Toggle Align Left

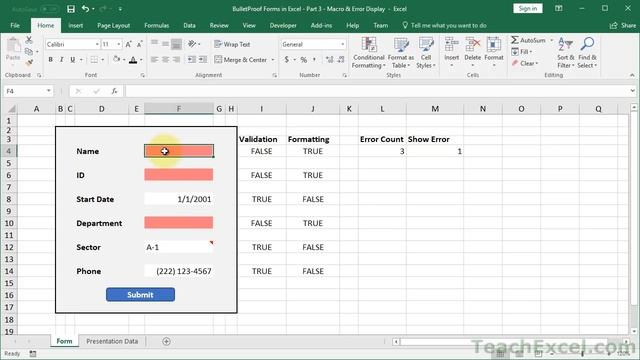tap(154, 60)
